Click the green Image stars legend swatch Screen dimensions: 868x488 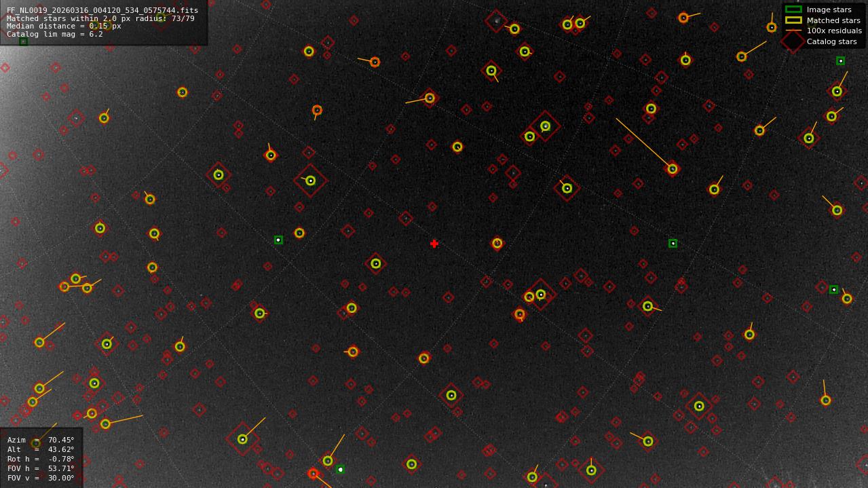click(x=793, y=10)
